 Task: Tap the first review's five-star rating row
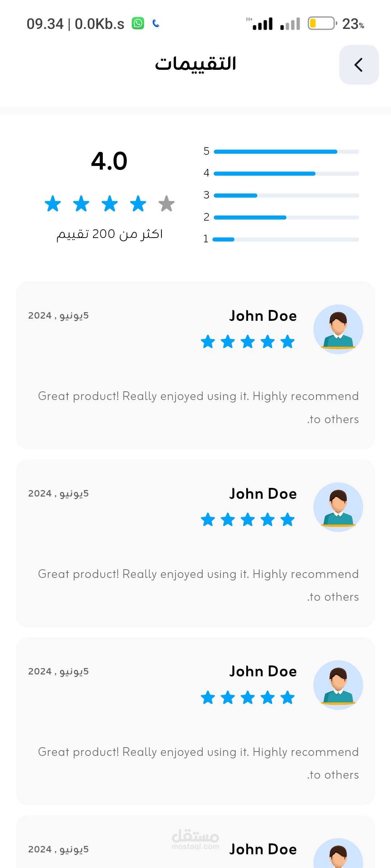(248, 342)
